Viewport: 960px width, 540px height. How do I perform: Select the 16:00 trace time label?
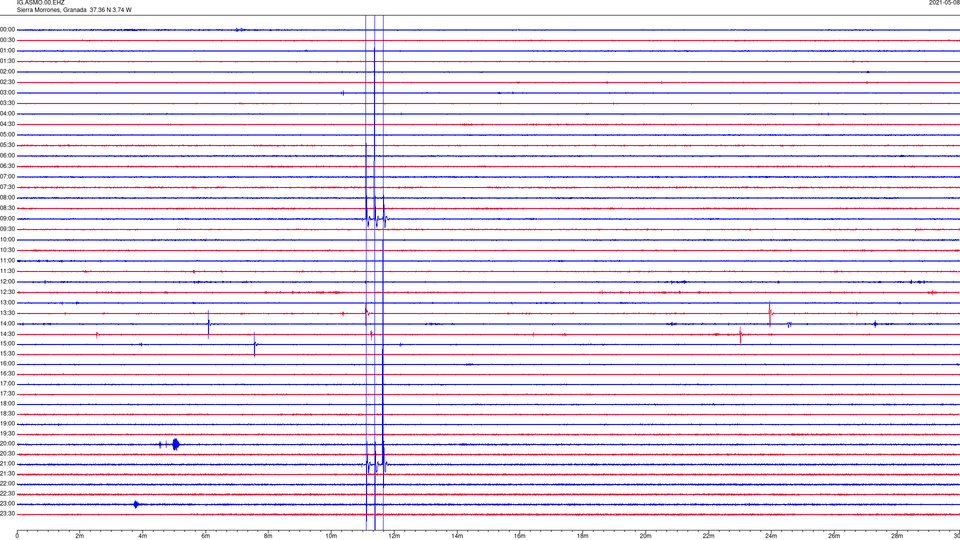(x=7, y=364)
